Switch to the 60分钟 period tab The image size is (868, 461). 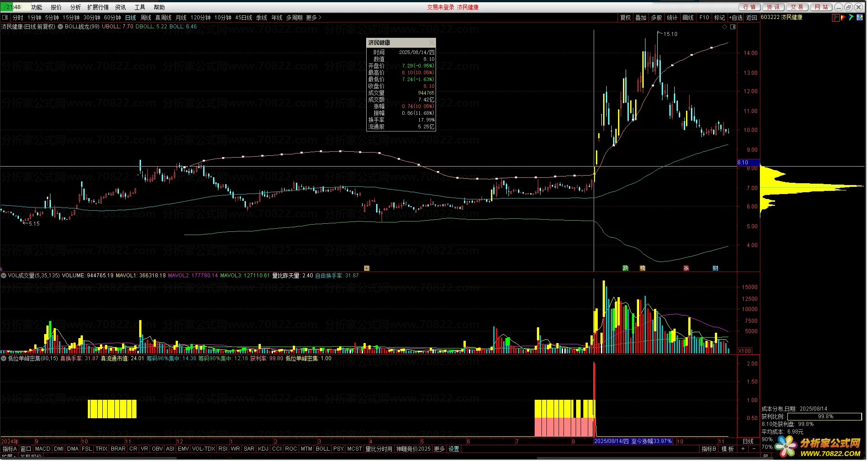(x=113, y=18)
